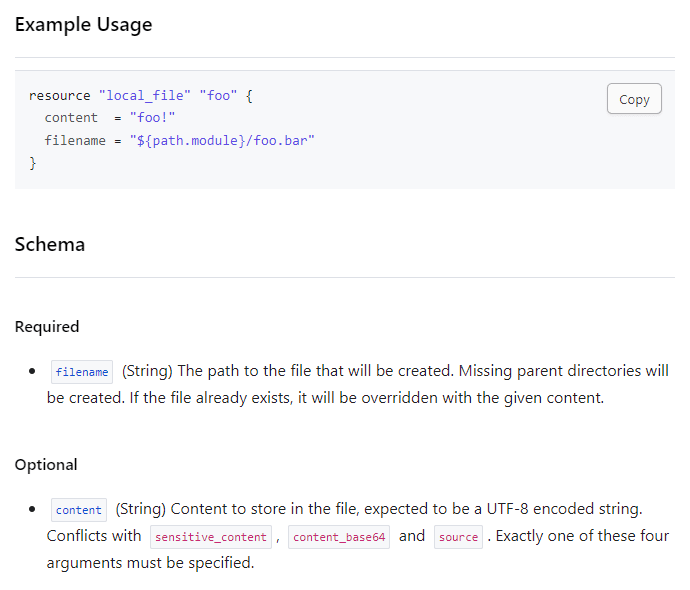Click the content code tag under Optional
The image size is (690, 590).
coord(79,509)
